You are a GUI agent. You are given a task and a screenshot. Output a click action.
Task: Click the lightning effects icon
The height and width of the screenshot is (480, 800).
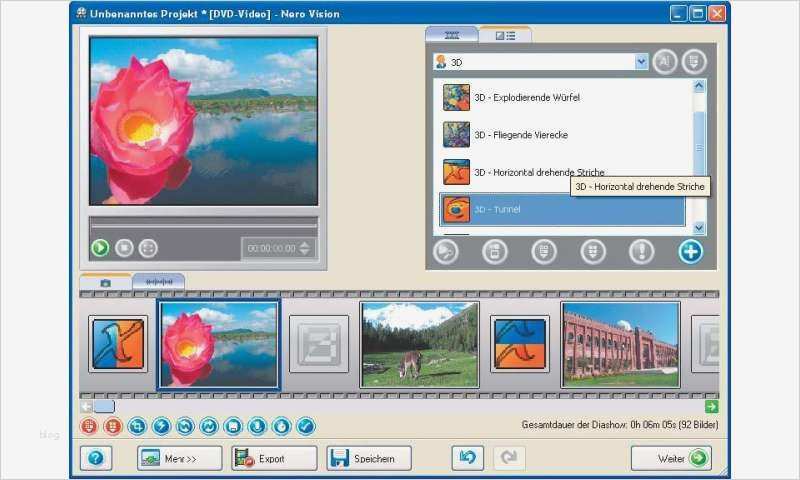pyautogui.click(x=161, y=426)
